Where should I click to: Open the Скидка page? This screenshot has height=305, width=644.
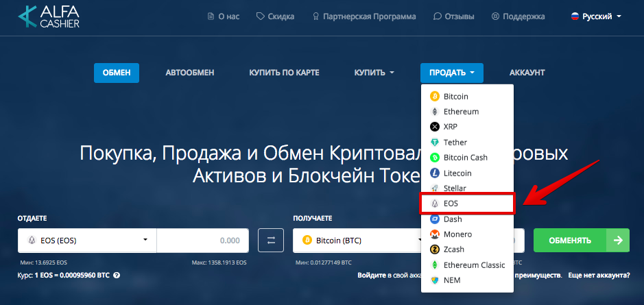[x=275, y=17]
